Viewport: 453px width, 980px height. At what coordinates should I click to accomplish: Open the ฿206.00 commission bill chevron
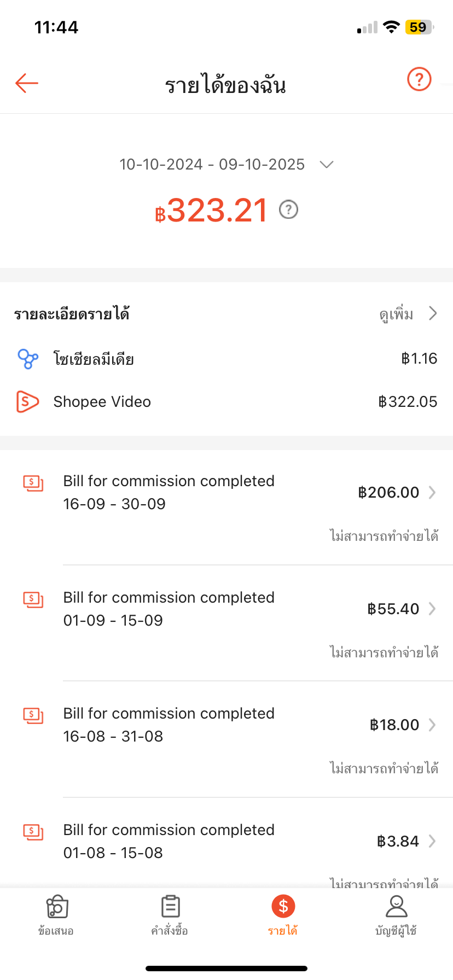(432, 492)
